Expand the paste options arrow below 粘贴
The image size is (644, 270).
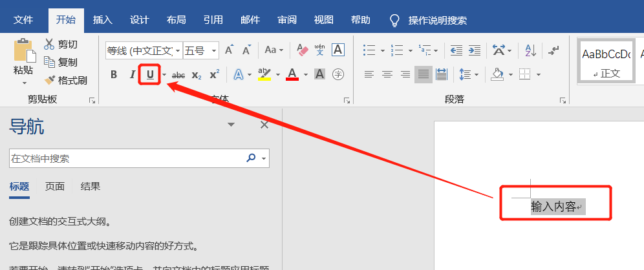point(24,83)
